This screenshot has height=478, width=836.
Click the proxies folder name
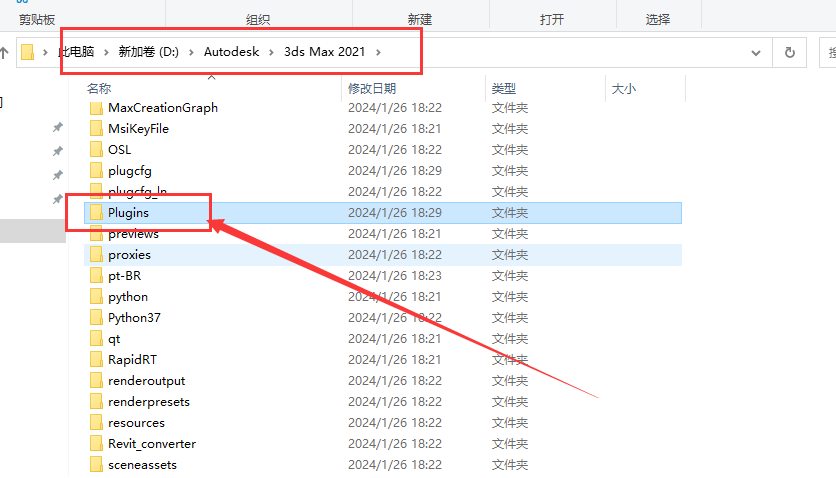[x=129, y=255]
